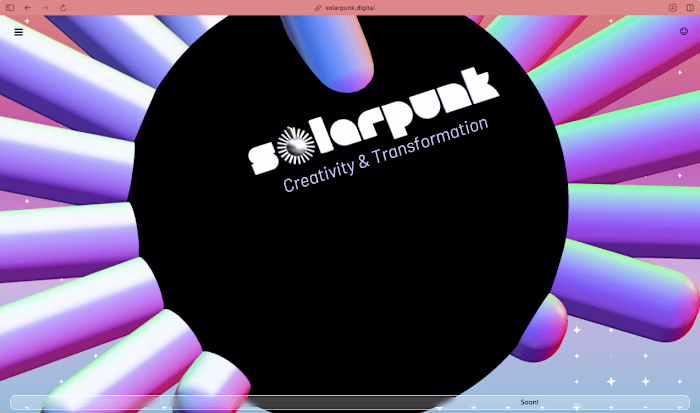
Task: Open the reader view icon in toolbar
Action: [x=673, y=8]
